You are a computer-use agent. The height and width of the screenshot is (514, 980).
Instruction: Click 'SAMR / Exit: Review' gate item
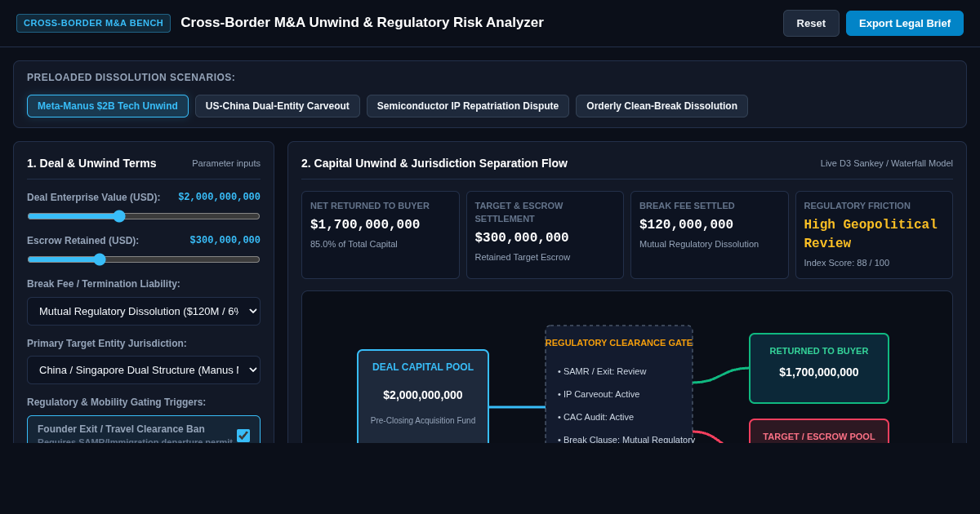point(602,371)
